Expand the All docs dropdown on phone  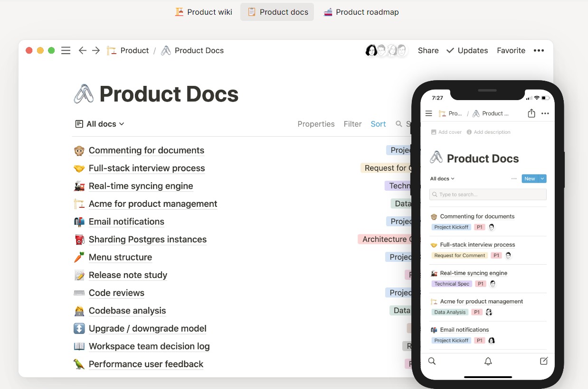(x=442, y=179)
